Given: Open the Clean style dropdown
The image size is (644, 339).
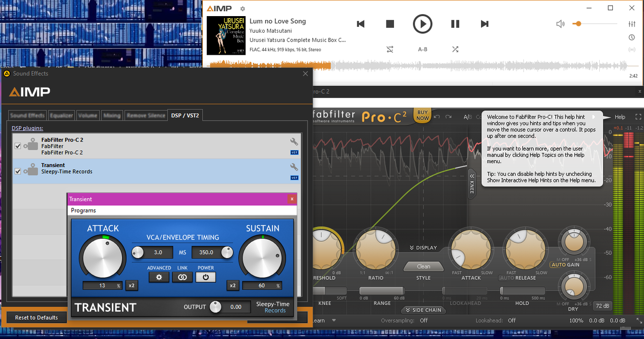Looking at the screenshot, I should tap(424, 266).
